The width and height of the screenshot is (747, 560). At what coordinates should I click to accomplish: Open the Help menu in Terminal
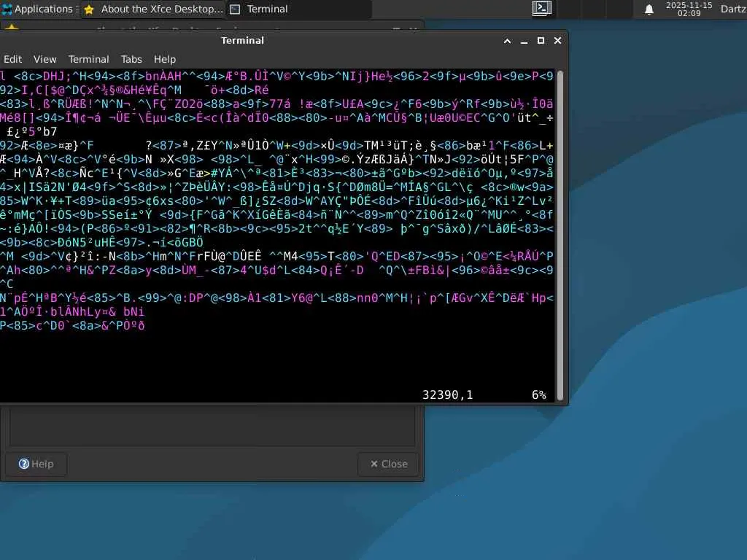click(x=165, y=59)
